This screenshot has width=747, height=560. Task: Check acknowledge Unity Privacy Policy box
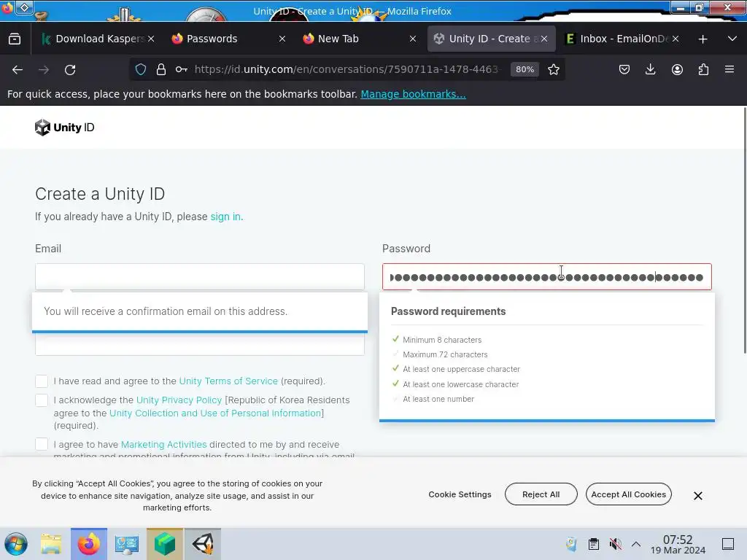pyautogui.click(x=42, y=400)
